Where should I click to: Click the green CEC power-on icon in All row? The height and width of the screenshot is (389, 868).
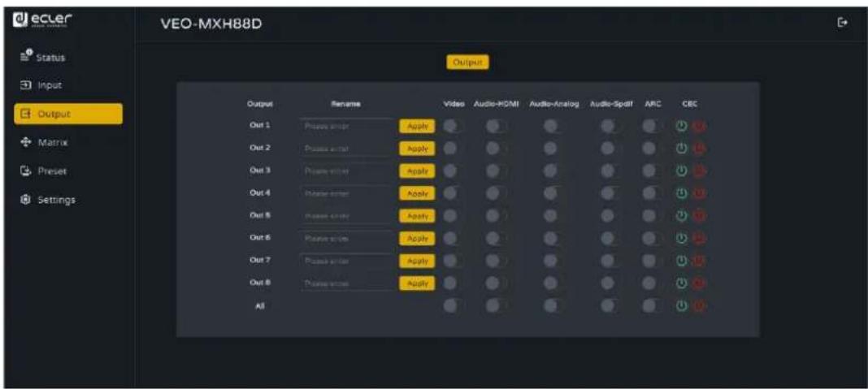pyautogui.click(x=682, y=305)
